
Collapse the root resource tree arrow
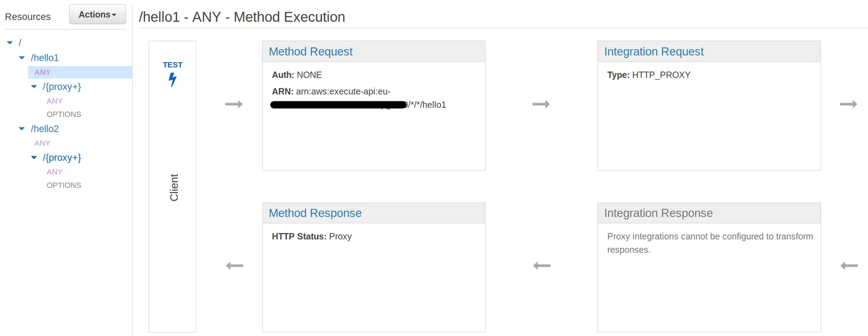10,43
